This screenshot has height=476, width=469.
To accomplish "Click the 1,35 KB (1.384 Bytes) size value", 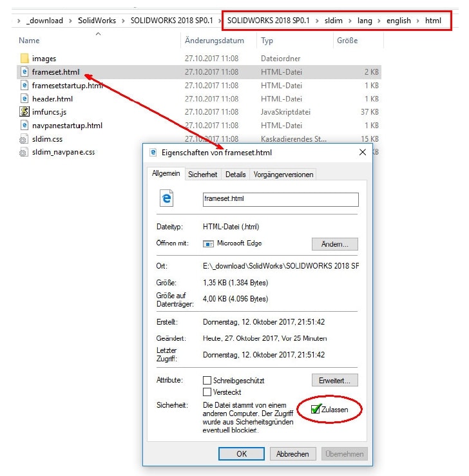I will click(235, 283).
